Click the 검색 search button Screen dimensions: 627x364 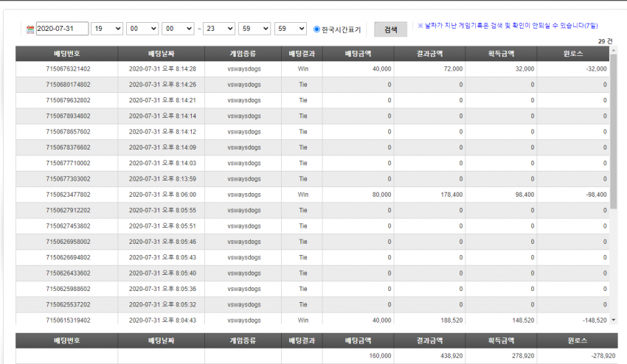pyautogui.click(x=391, y=29)
